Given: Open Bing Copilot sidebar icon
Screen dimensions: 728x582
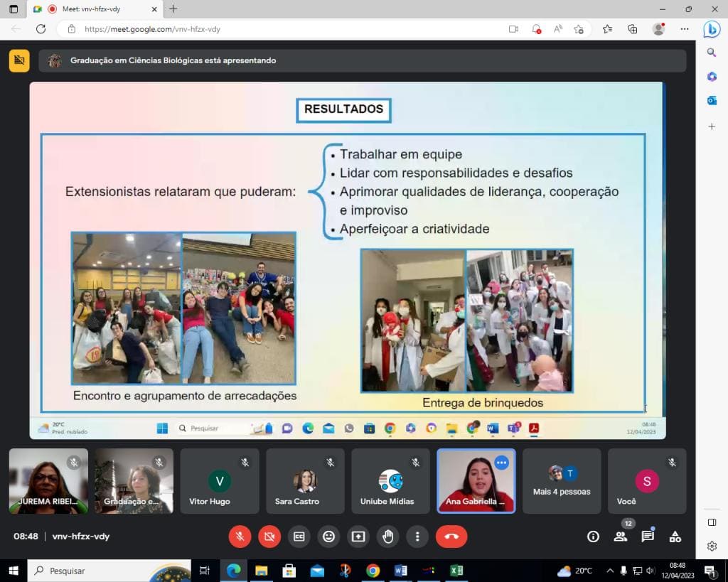Looking at the screenshot, I should [x=711, y=29].
